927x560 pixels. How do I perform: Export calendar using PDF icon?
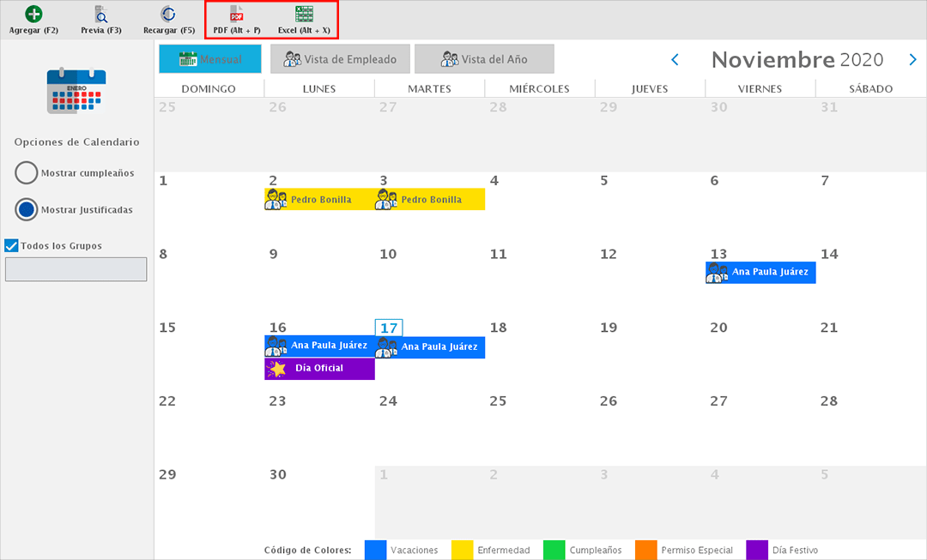pyautogui.click(x=237, y=14)
